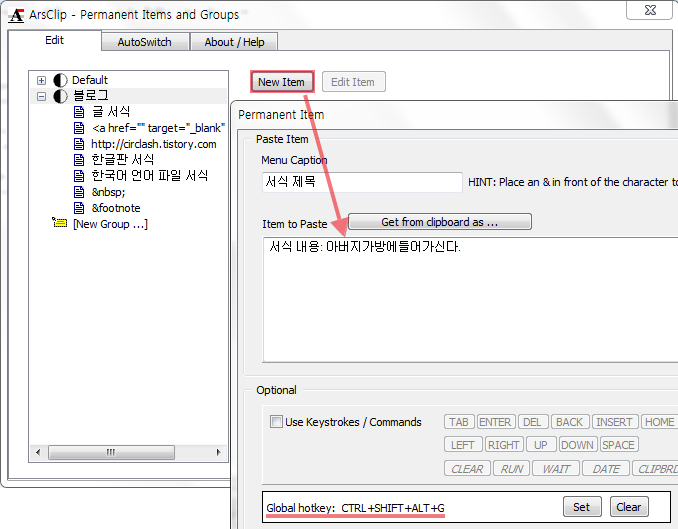The height and width of the screenshot is (529, 678).
Task: Click the New Group folder icon
Action: click(60, 222)
